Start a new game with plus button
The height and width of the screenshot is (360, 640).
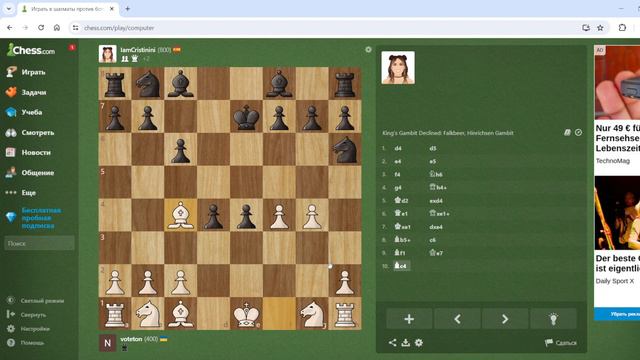[x=409, y=319]
